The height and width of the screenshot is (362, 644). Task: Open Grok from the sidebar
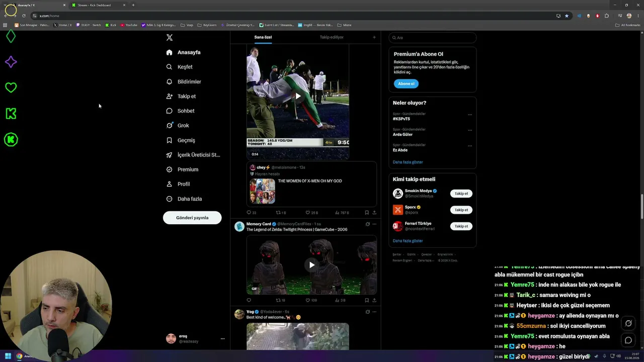pos(178,125)
